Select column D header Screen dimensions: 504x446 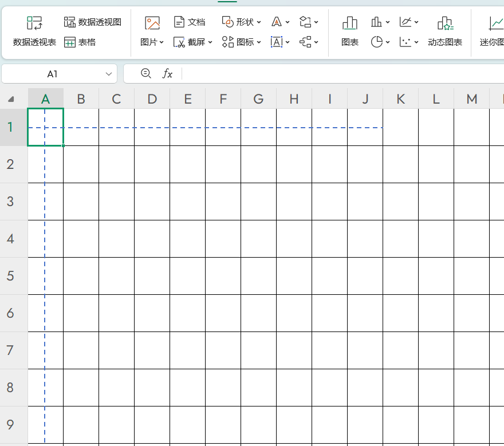point(152,99)
